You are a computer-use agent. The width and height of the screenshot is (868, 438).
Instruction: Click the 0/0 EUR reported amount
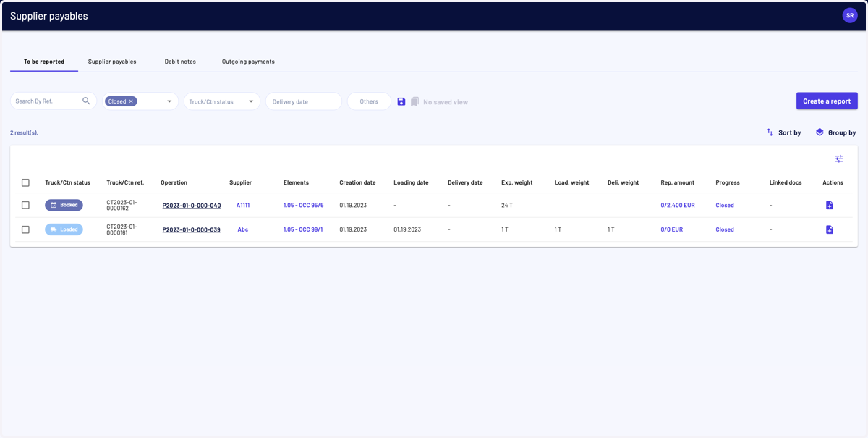671,229
